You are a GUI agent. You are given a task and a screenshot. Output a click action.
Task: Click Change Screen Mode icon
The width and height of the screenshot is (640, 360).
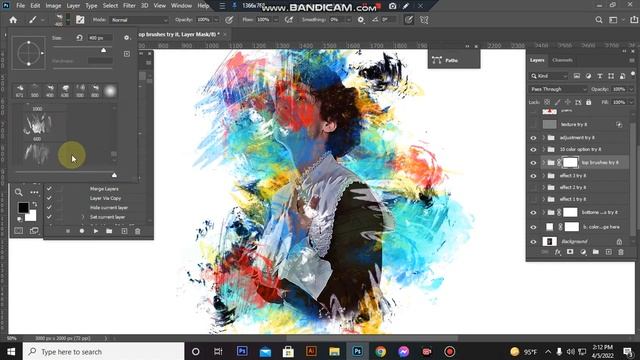(x=34, y=231)
